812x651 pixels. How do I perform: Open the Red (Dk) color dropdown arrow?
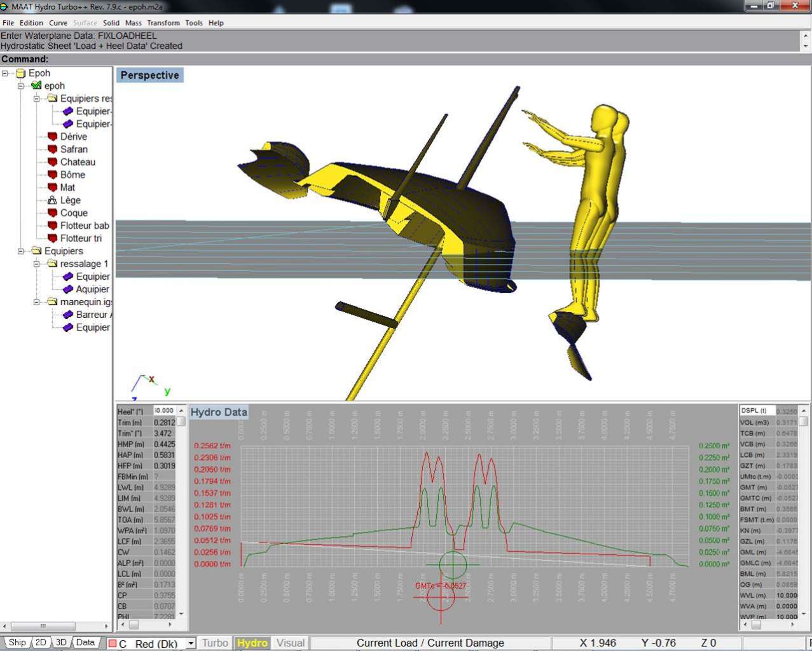[190, 643]
